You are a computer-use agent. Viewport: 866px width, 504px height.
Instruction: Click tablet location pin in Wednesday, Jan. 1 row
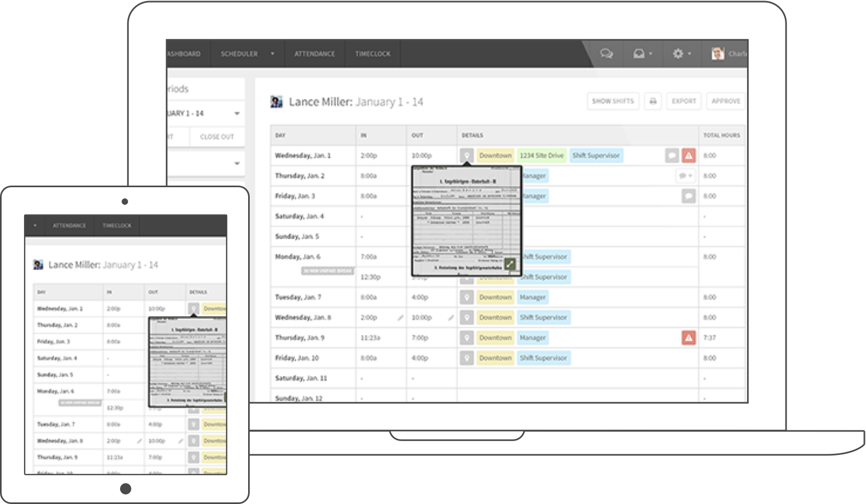point(194,309)
